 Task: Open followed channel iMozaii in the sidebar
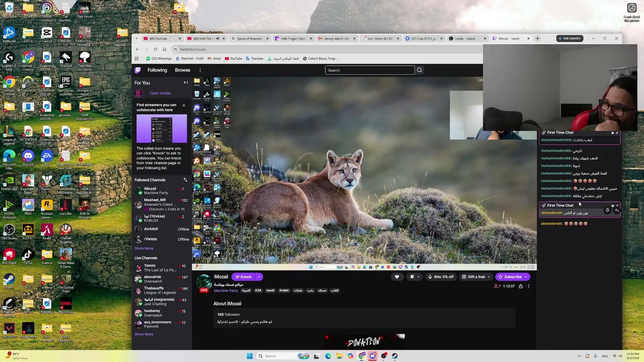pos(162,191)
